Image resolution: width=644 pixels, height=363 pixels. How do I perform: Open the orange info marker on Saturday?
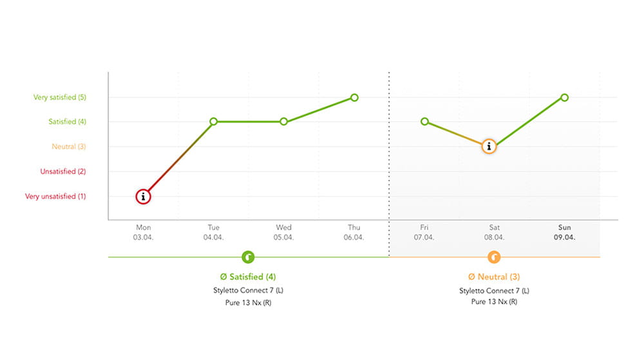(x=489, y=146)
